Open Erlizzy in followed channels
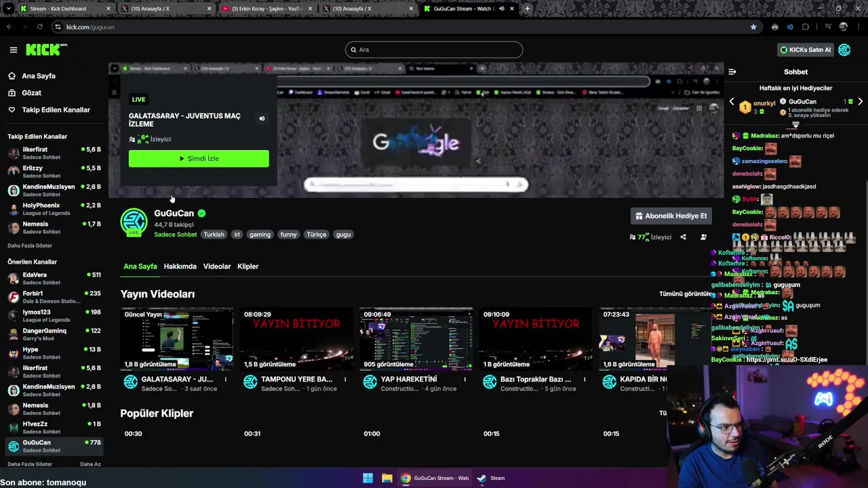 pos(54,171)
